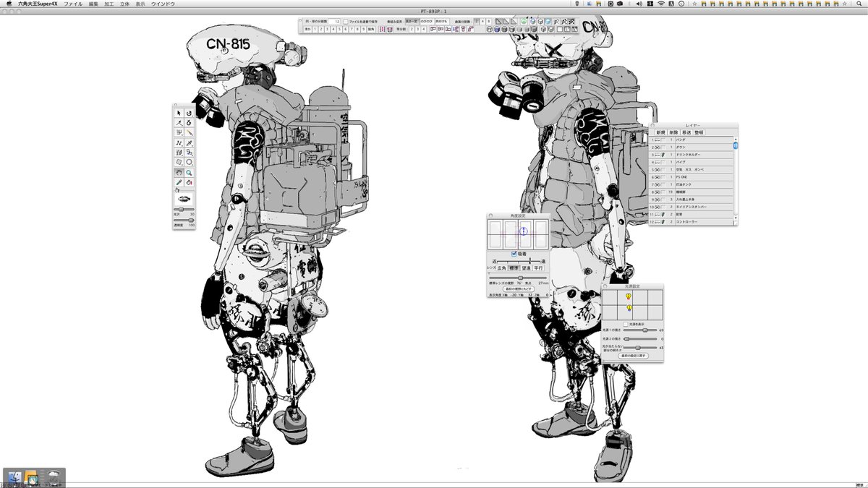Click the first gray triangle toolbar icon

(x=498, y=22)
